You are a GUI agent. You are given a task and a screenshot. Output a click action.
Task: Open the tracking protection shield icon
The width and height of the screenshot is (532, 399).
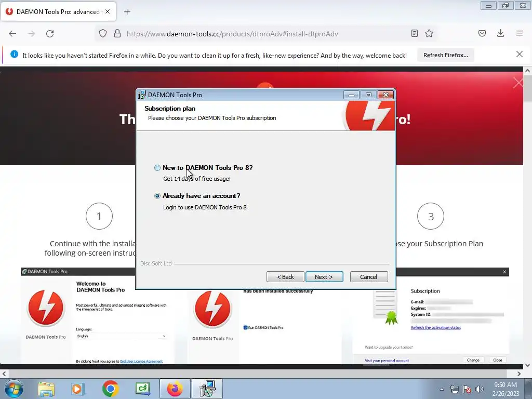click(x=103, y=34)
